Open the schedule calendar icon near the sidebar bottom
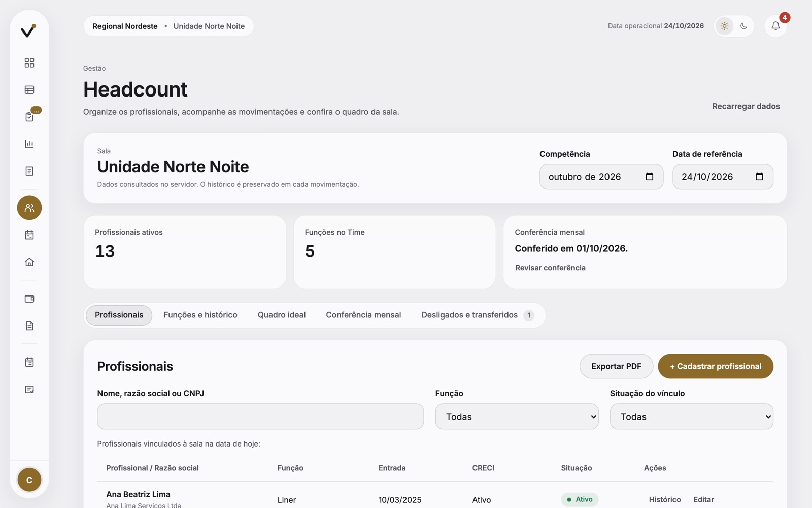812x508 pixels. (29, 362)
